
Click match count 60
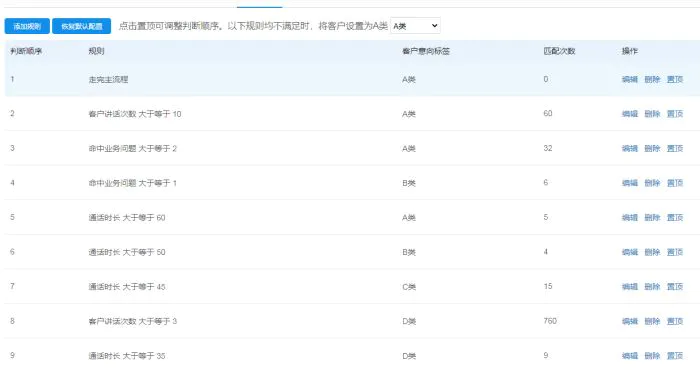[x=548, y=113]
